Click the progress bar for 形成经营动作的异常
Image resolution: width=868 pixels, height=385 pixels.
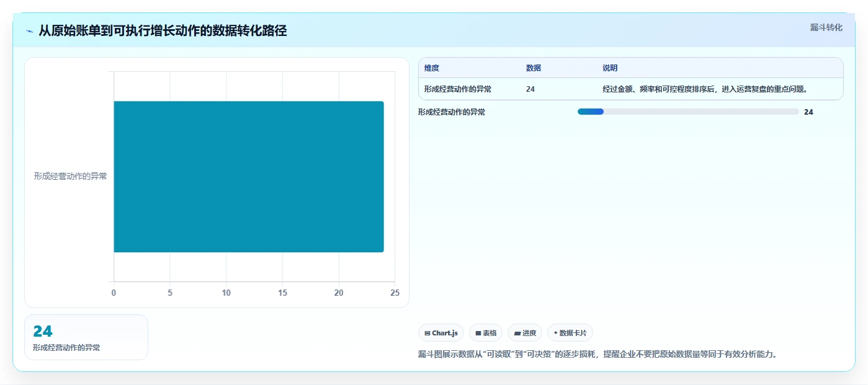point(688,112)
